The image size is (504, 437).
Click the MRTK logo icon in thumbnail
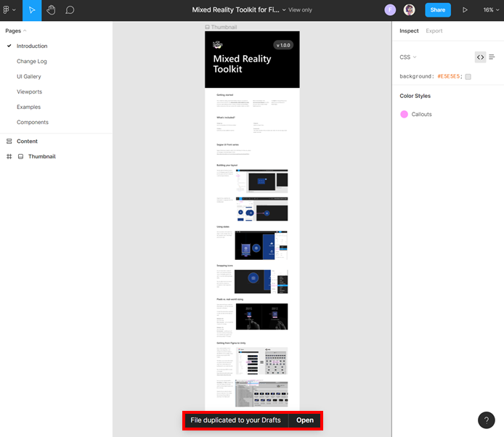[x=218, y=45]
